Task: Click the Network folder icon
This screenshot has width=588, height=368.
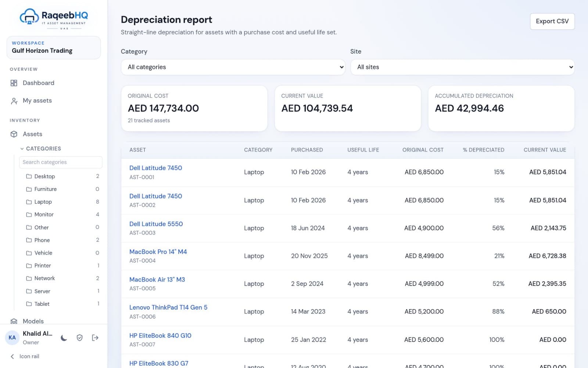Action: pyautogui.click(x=29, y=279)
